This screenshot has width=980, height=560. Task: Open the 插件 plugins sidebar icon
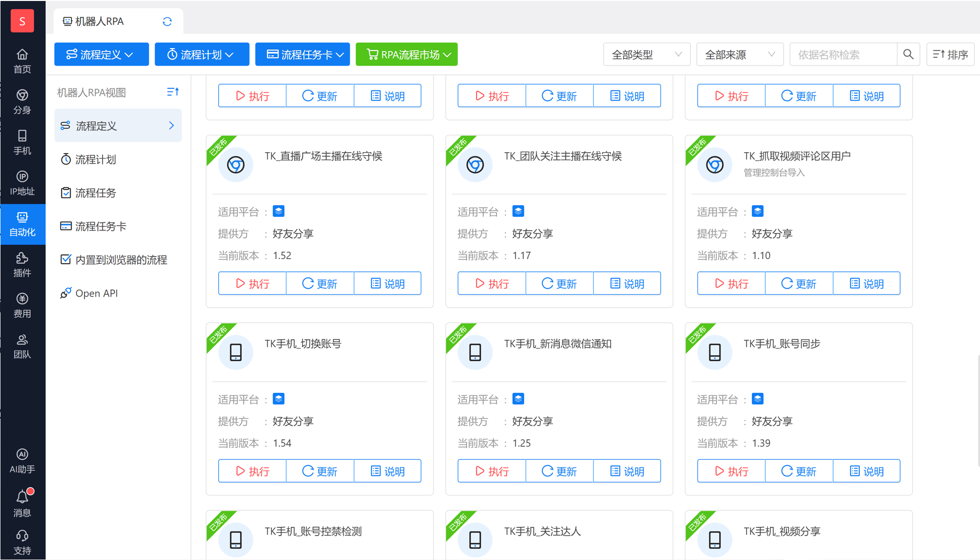tap(22, 265)
